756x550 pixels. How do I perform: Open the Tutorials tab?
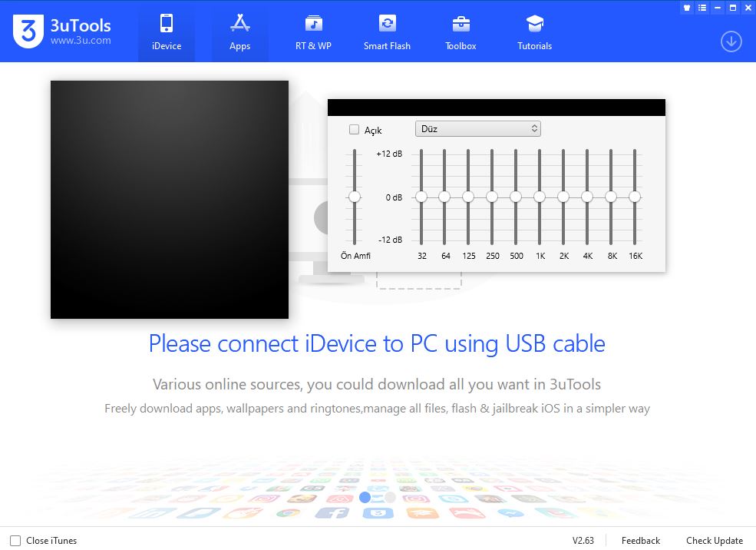[534, 31]
